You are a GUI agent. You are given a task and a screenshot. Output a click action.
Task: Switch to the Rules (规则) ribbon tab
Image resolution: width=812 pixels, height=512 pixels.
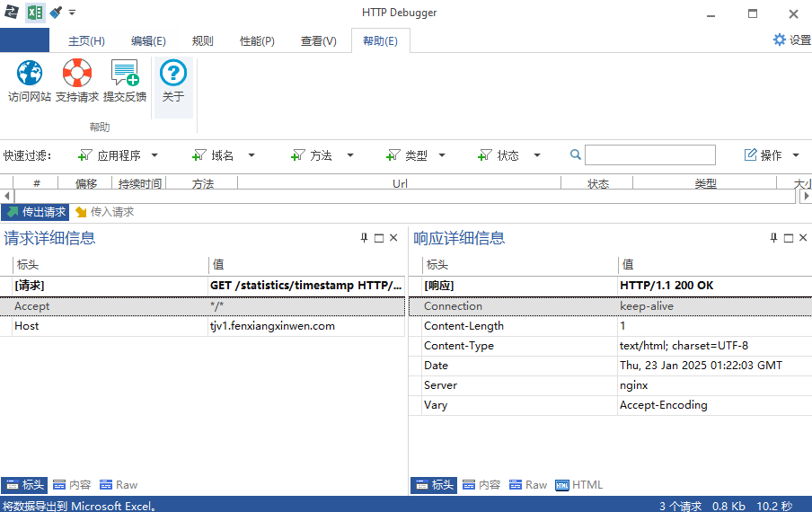click(202, 41)
